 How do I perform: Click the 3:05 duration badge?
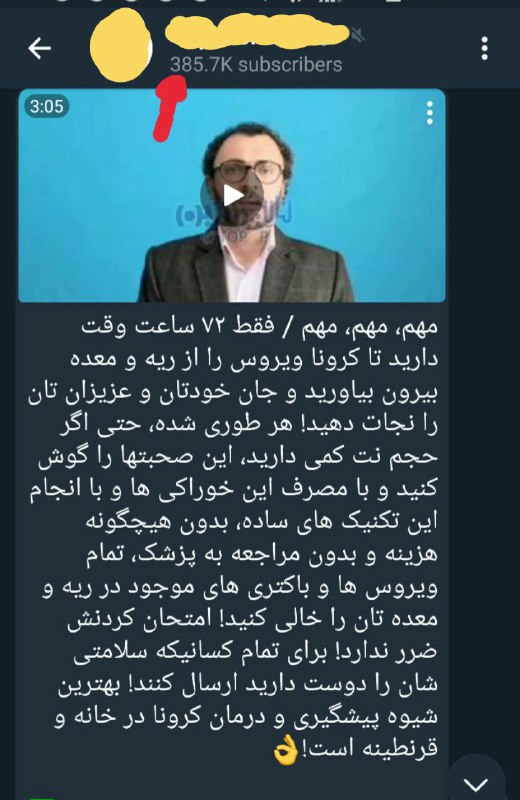pos(46,107)
